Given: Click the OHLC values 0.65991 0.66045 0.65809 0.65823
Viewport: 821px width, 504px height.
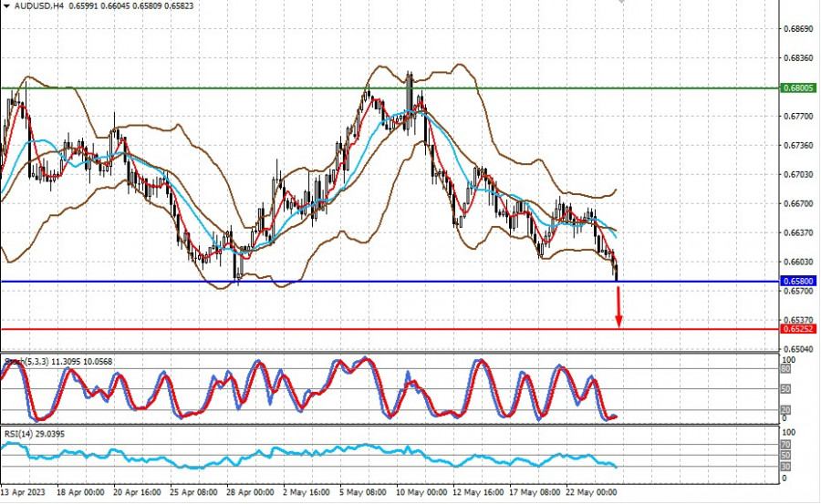Looking at the screenshot, I should (x=130, y=5).
